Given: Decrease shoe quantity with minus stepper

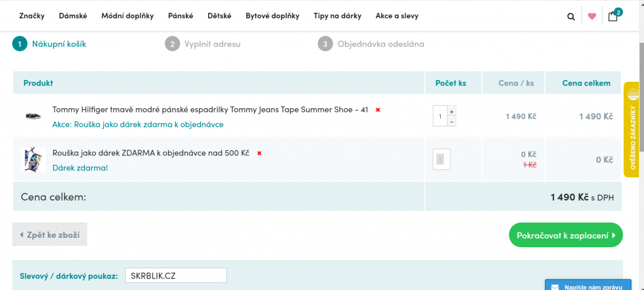Looking at the screenshot, I should point(452,121).
